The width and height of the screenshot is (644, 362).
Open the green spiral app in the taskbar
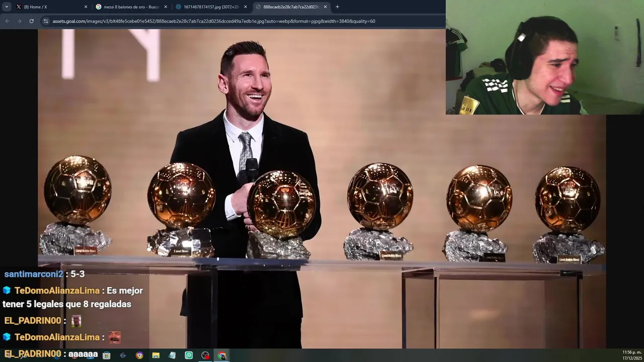click(x=189, y=355)
